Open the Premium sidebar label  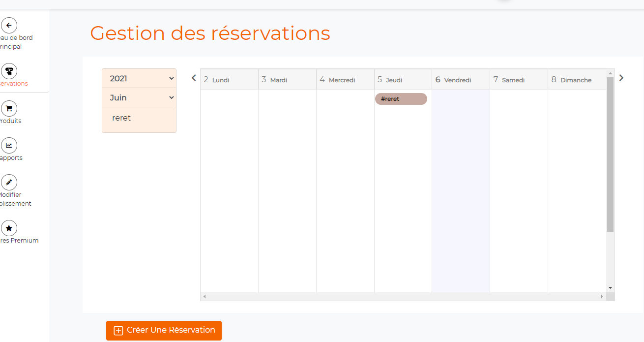(x=19, y=241)
